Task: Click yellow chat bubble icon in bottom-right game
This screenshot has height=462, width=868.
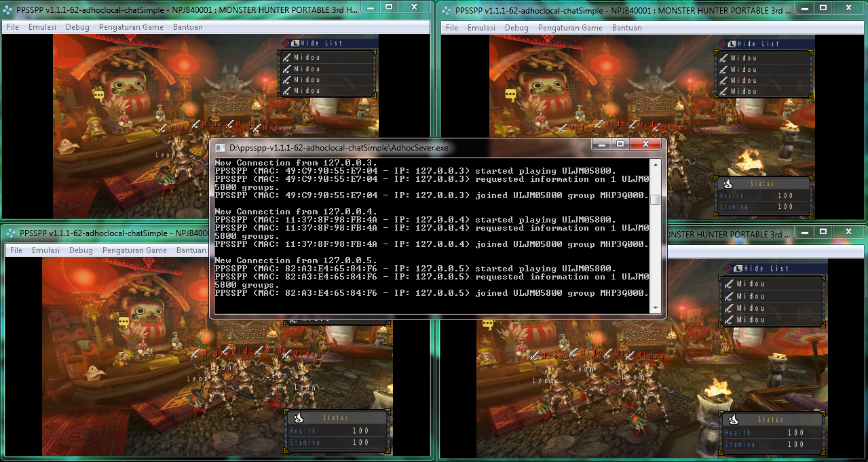Action: coord(488,325)
